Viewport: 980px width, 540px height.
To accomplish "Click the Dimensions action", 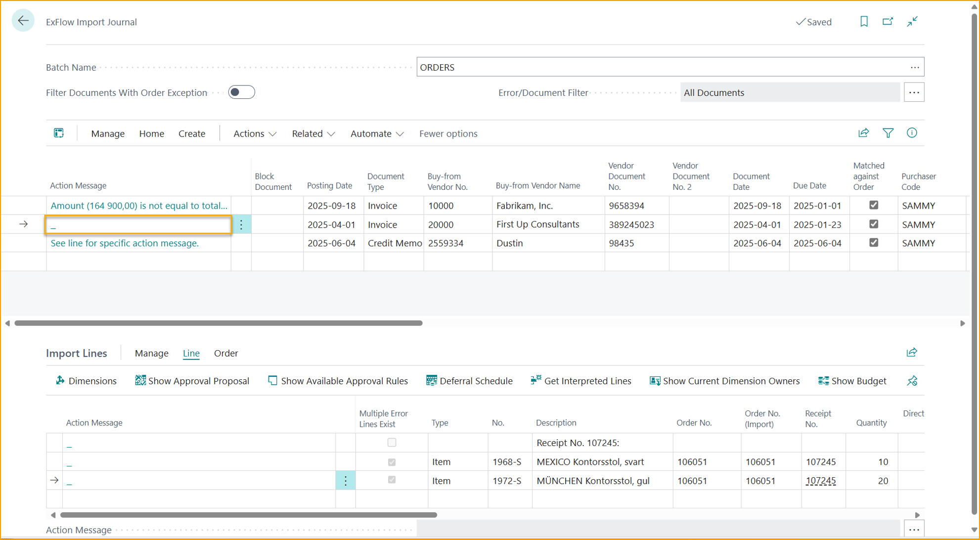I will tap(86, 381).
